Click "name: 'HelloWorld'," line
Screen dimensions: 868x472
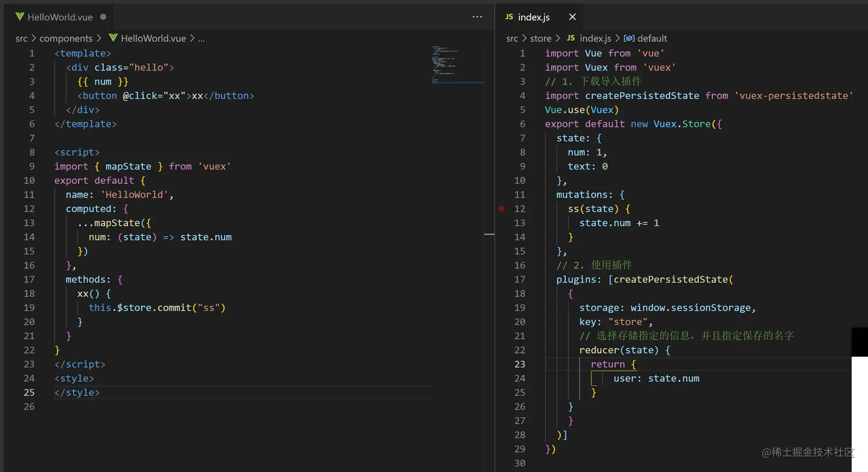point(119,195)
